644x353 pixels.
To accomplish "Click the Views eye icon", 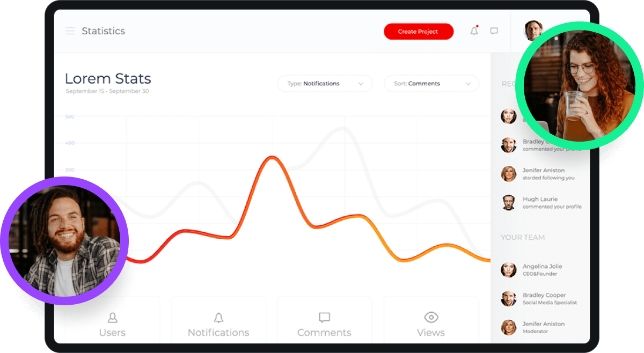I will [x=431, y=317].
